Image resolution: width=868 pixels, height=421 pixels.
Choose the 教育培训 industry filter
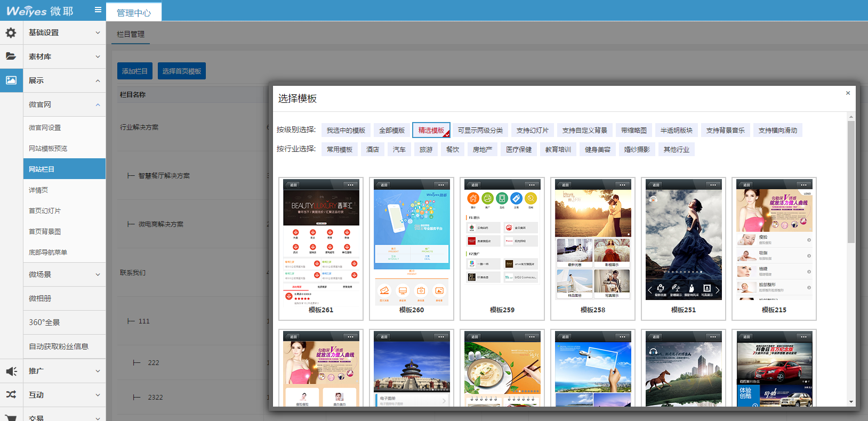tap(558, 149)
